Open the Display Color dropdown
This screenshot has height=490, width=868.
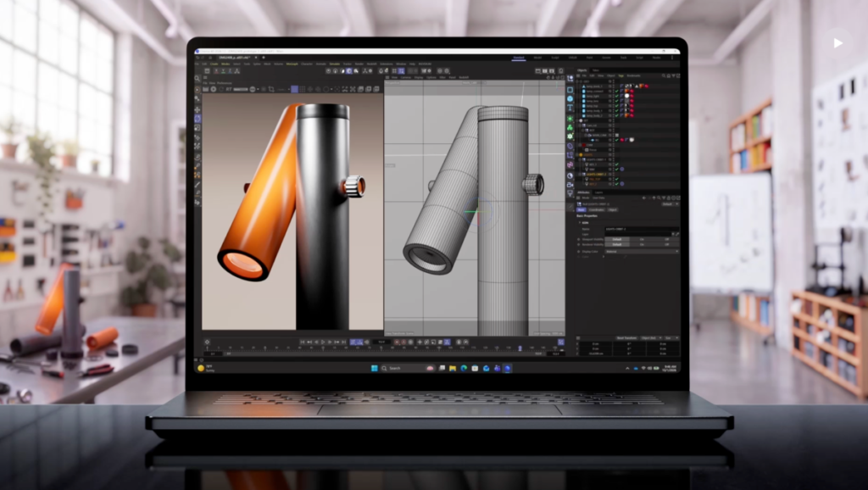pyautogui.click(x=642, y=252)
